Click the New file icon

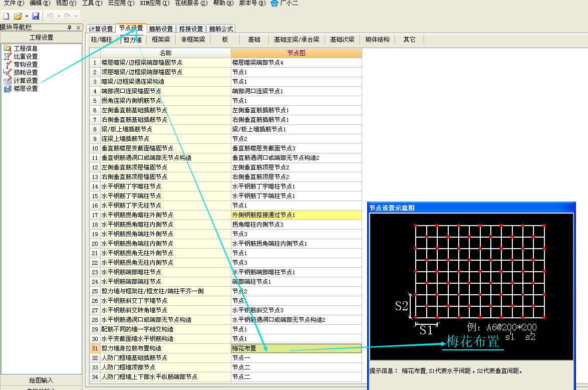point(6,16)
